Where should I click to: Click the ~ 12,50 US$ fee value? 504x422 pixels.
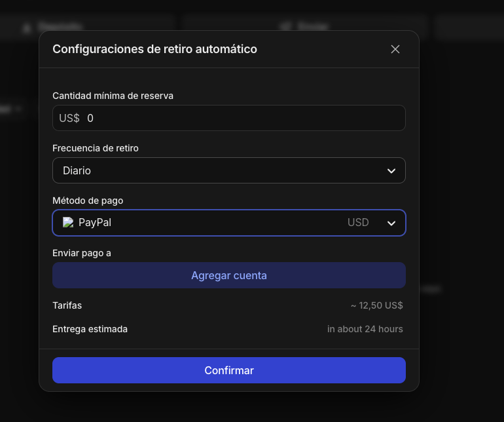point(377,305)
